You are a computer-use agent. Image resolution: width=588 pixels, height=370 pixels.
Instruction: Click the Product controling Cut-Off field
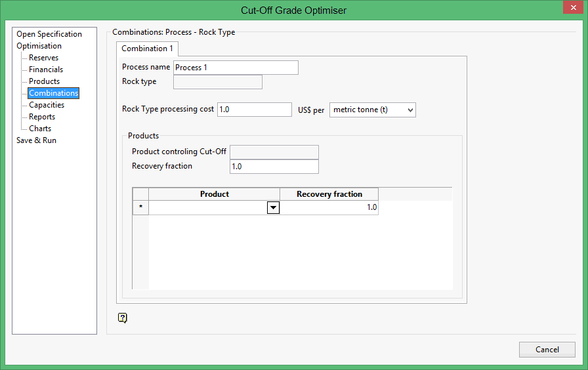(274, 152)
